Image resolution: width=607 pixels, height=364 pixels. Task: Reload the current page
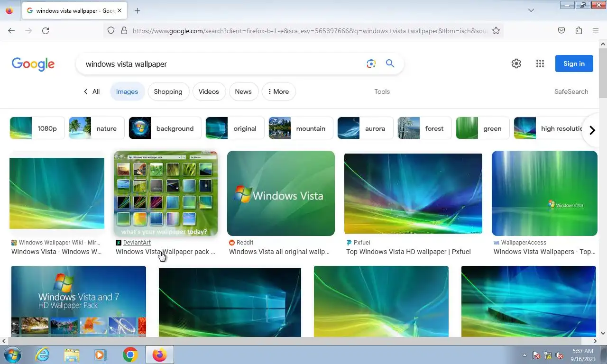(x=46, y=30)
